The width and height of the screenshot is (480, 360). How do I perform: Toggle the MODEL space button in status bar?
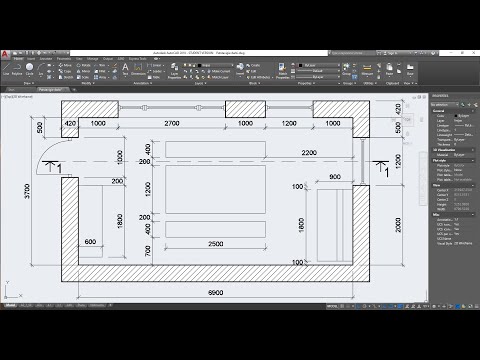tap(332, 306)
